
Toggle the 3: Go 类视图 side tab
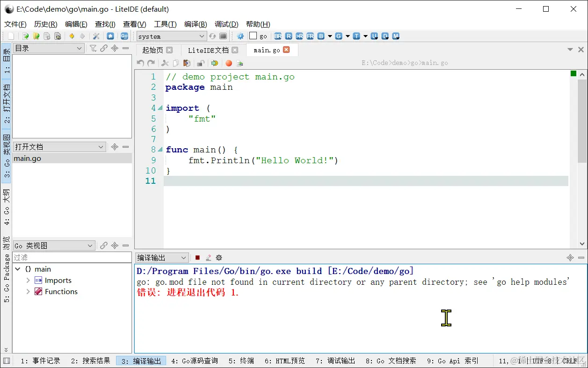(7, 157)
